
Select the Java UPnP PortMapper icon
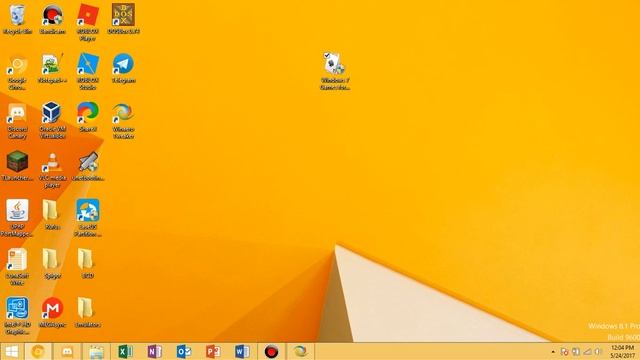[x=17, y=218]
